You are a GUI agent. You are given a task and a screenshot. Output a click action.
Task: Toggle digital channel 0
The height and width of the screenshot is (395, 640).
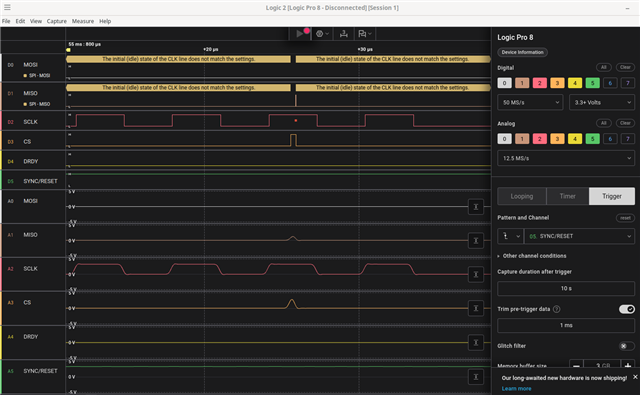(x=504, y=83)
